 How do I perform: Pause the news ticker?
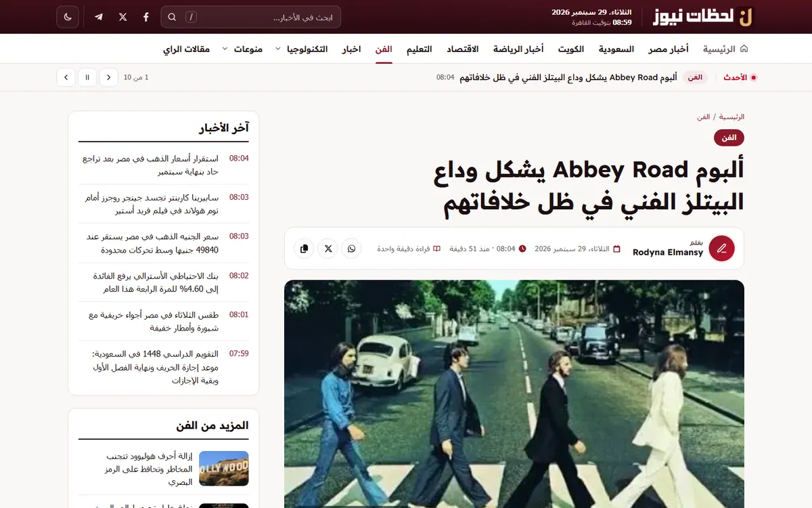87,77
